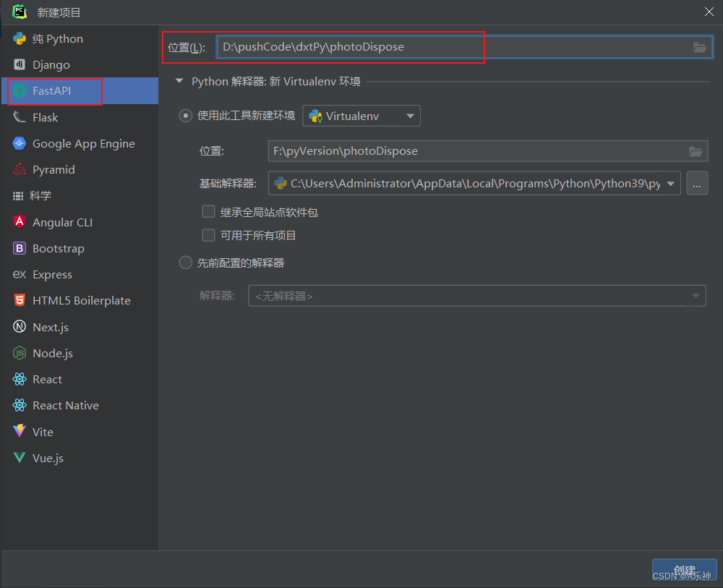Click the Pyramid framework icon

click(x=20, y=170)
